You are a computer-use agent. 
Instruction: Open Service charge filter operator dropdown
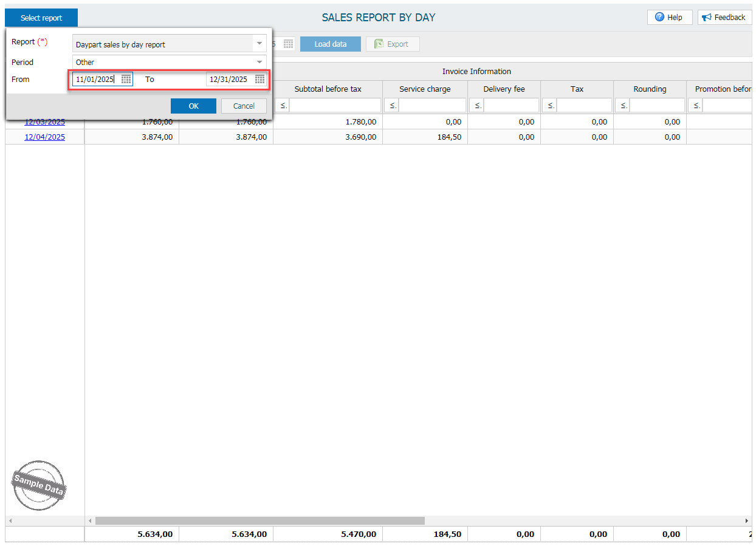pyautogui.click(x=392, y=106)
